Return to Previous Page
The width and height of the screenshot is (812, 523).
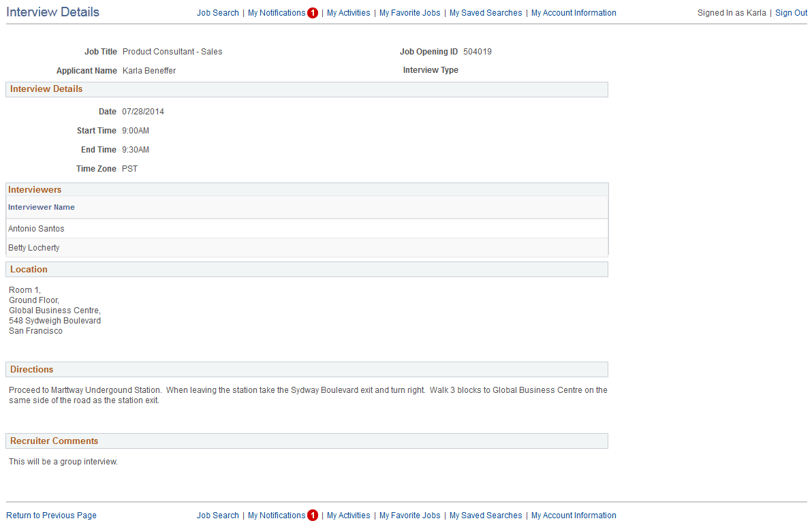click(51, 515)
